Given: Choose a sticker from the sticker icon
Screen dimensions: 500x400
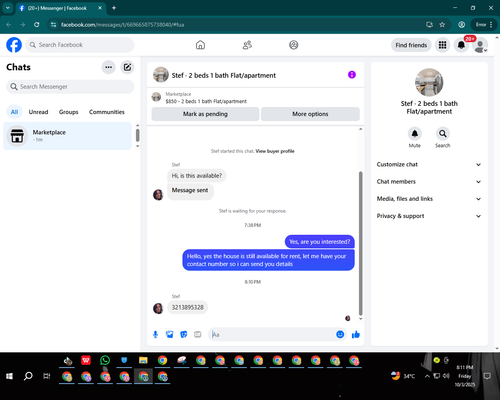Looking at the screenshot, I should (x=184, y=334).
